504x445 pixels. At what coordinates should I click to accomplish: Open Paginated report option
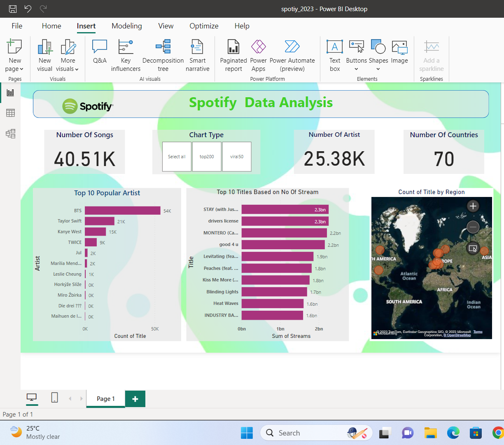point(233,55)
